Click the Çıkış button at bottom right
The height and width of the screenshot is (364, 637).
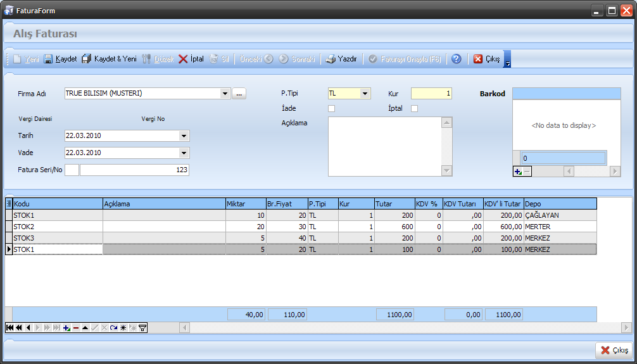coord(614,350)
